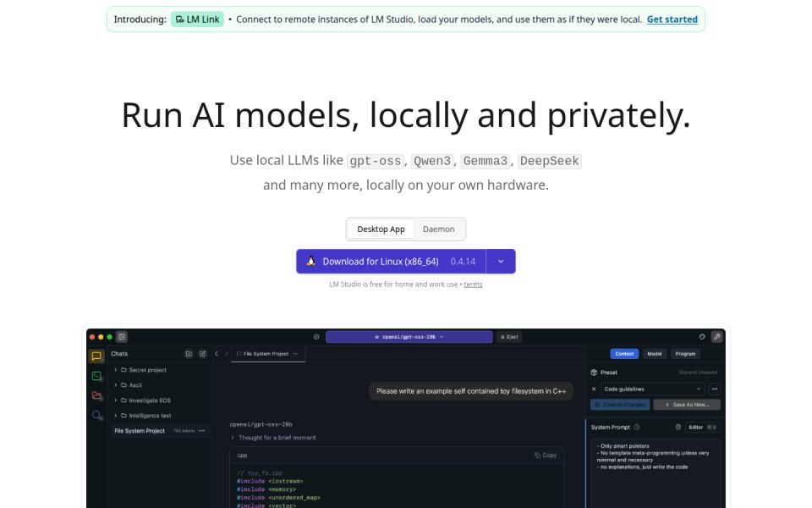Open the openai/gpt-oss-20b model selector
Image resolution: width=812 pixels, height=508 pixels.
(409, 337)
